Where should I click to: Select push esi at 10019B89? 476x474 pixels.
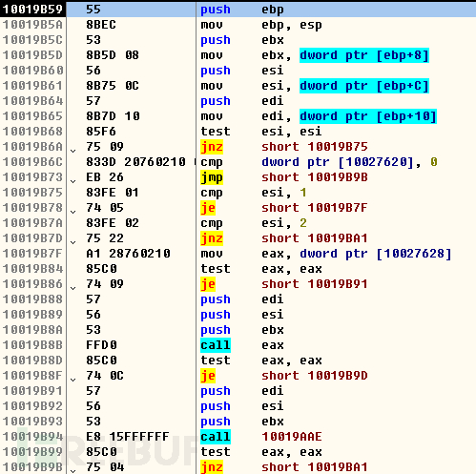(x=242, y=315)
